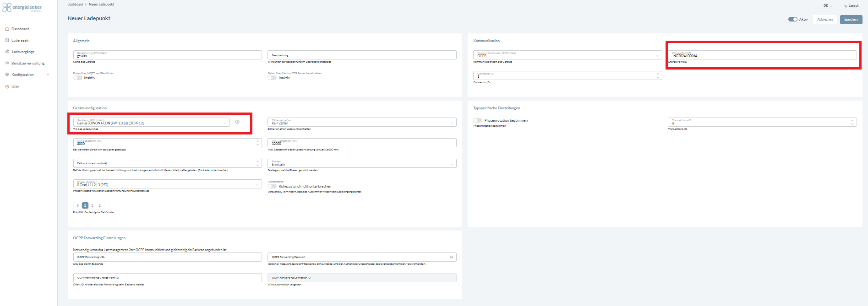868x306 pixels.
Task: Click the OCPP Forwarding URL input field
Action: (x=167, y=257)
